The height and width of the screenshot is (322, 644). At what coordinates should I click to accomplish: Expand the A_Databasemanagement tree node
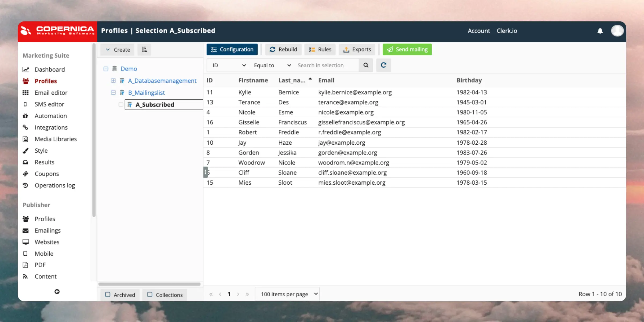[113, 81]
